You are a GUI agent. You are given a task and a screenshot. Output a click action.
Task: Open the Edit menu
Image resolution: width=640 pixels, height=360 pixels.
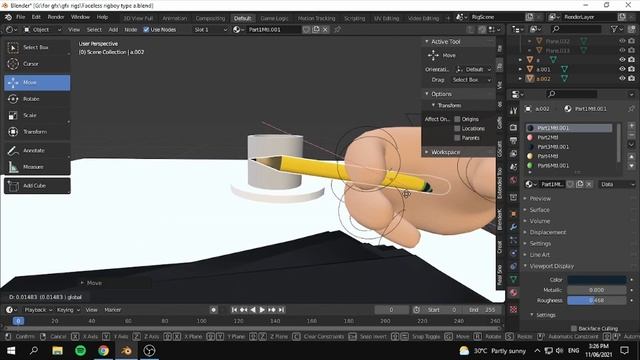(x=36, y=17)
